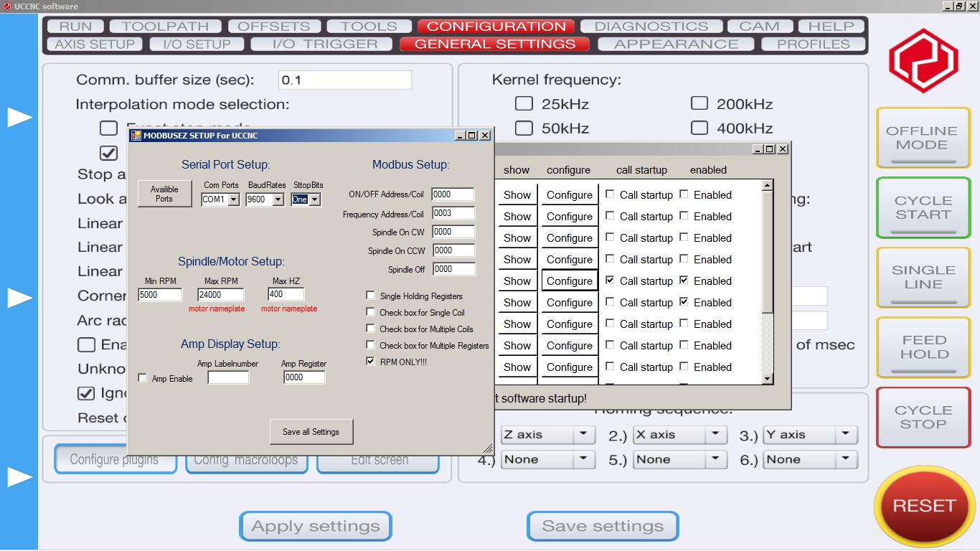Click Configure in the first plugin row
Viewport: 980px width, 551px height.
tap(570, 194)
